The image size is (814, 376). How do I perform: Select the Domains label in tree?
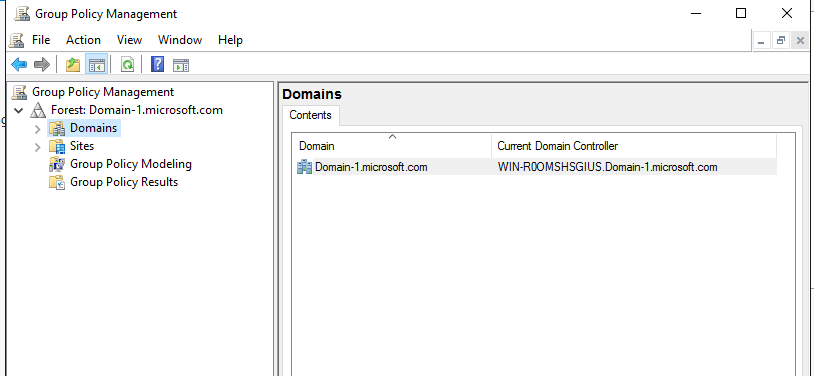[x=93, y=128]
